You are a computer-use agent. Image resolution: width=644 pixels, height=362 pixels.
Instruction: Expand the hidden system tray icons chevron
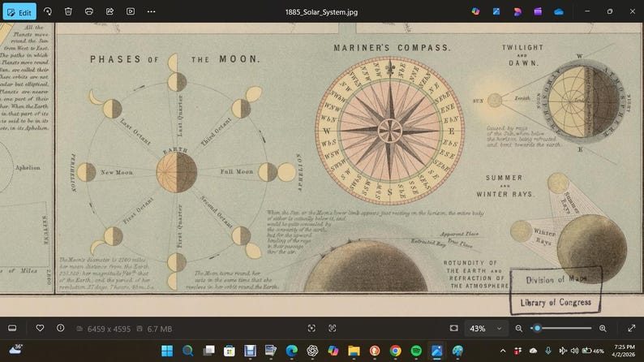(x=503, y=351)
